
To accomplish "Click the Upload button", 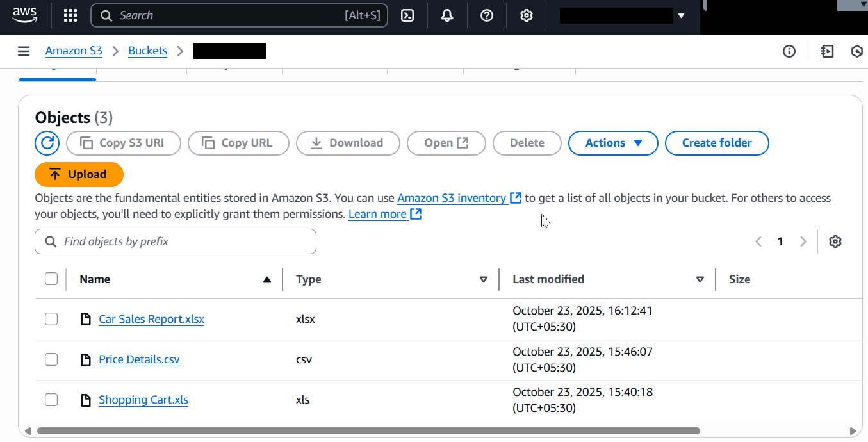I will tap(79, 174).
